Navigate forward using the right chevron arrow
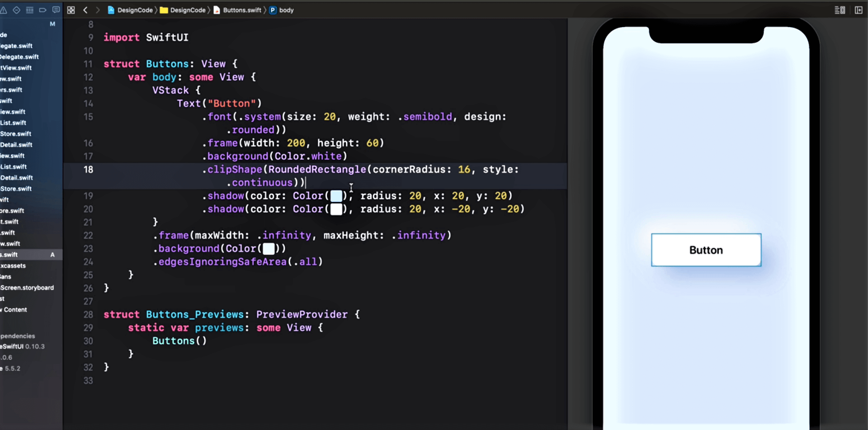The image size is (868, 430). coord(98,10)
